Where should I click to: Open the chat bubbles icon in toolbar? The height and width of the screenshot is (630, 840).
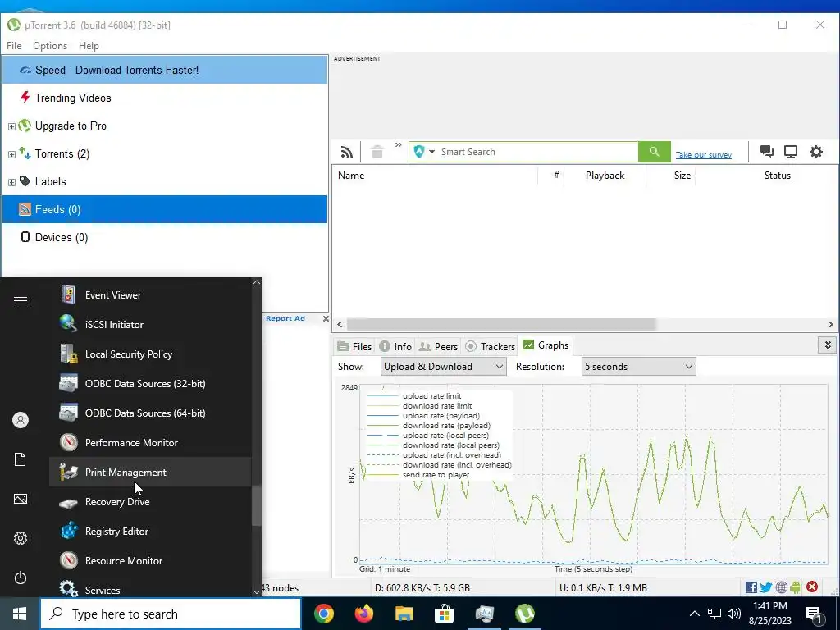point(767,152)
